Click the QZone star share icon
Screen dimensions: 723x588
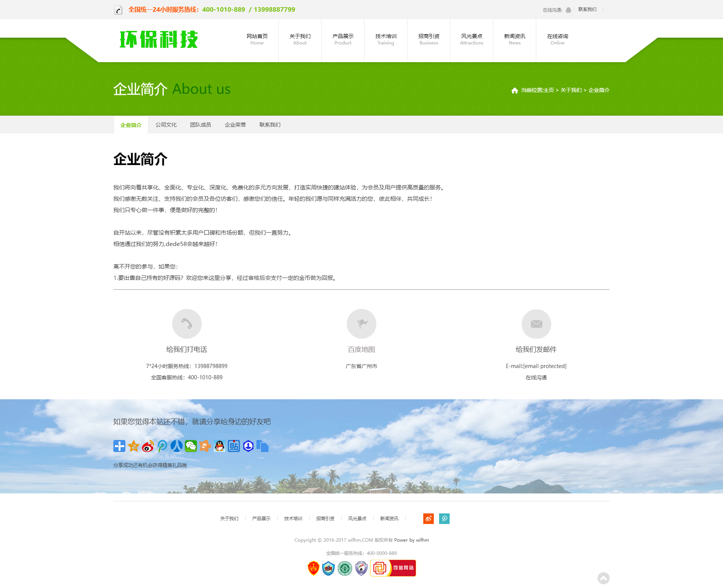pyautogui.click(x=134, y=446)
